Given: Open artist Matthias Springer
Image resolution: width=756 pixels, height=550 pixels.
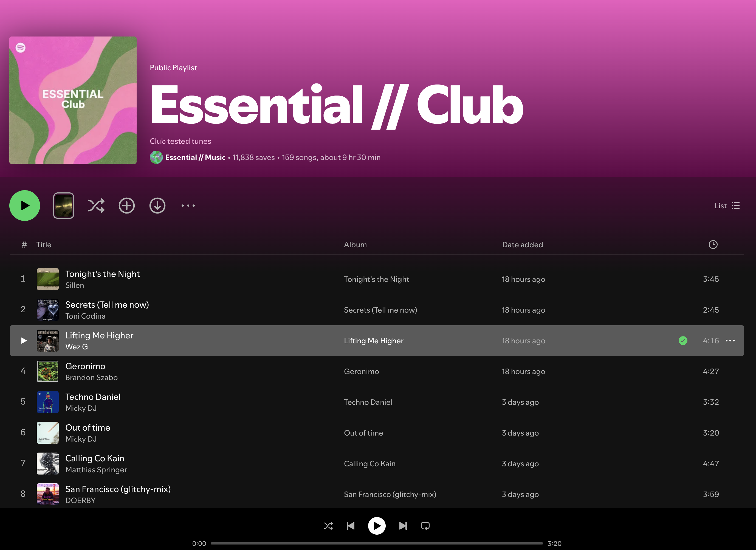Looking at the screenshot, I should tap(96, 470).
